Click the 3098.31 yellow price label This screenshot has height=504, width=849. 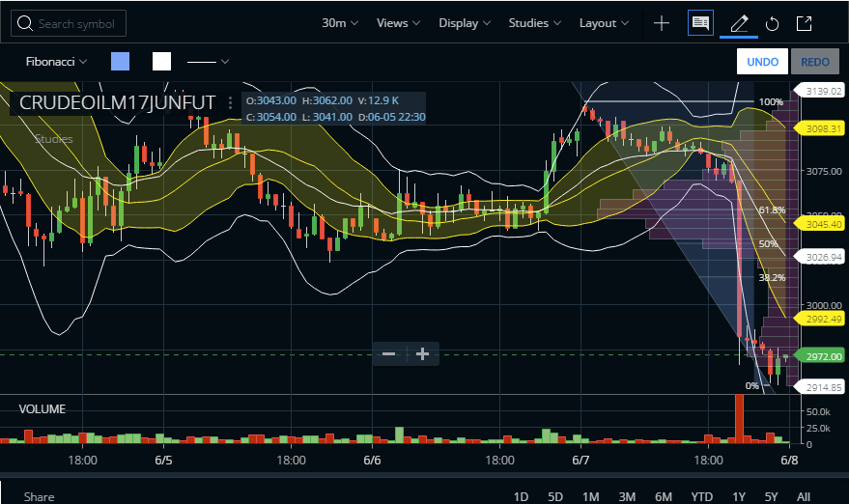(x=819, y=128)
